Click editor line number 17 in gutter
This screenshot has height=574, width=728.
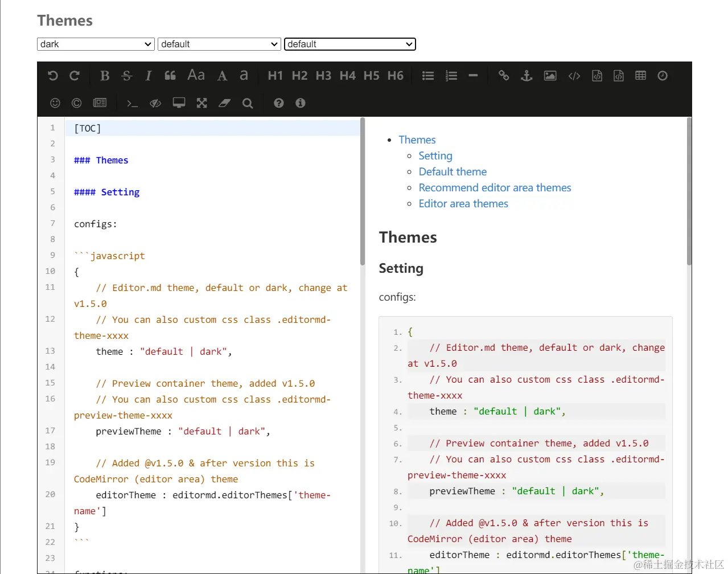pos(50,430)
